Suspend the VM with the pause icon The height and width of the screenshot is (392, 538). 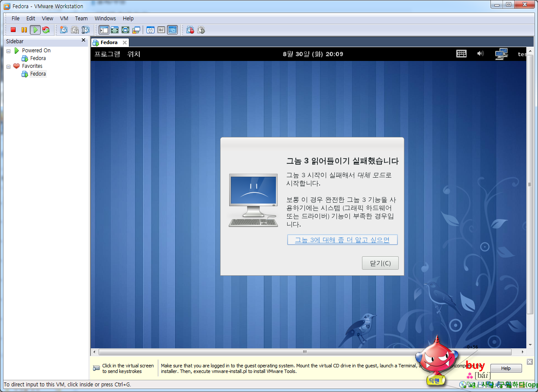point(24,30)
